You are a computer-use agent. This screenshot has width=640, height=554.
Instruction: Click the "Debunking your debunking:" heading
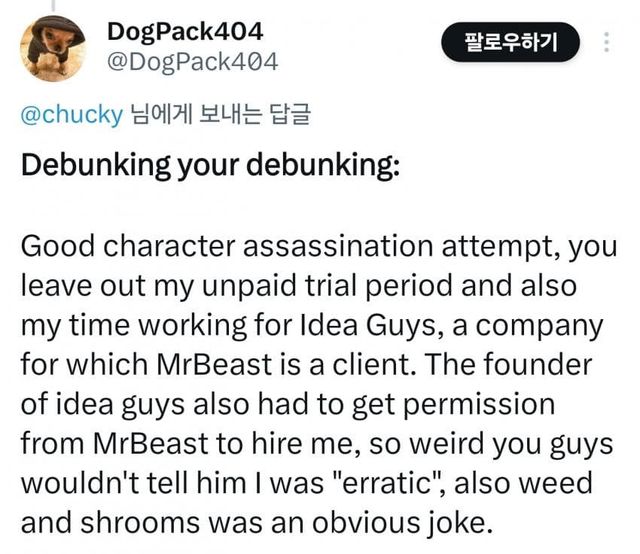tap(210, 164)
